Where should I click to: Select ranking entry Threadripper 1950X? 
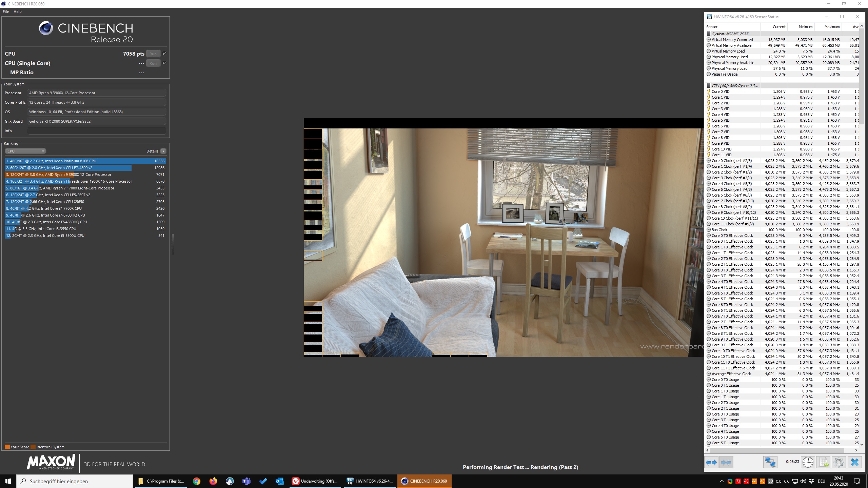point(85,181)
